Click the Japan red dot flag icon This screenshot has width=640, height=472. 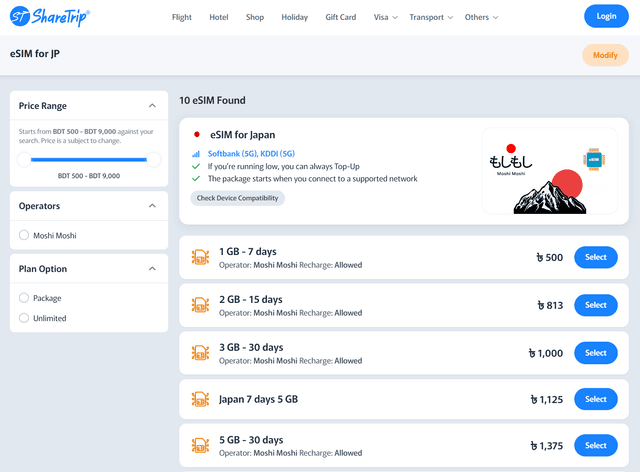[x=197, y=134]
